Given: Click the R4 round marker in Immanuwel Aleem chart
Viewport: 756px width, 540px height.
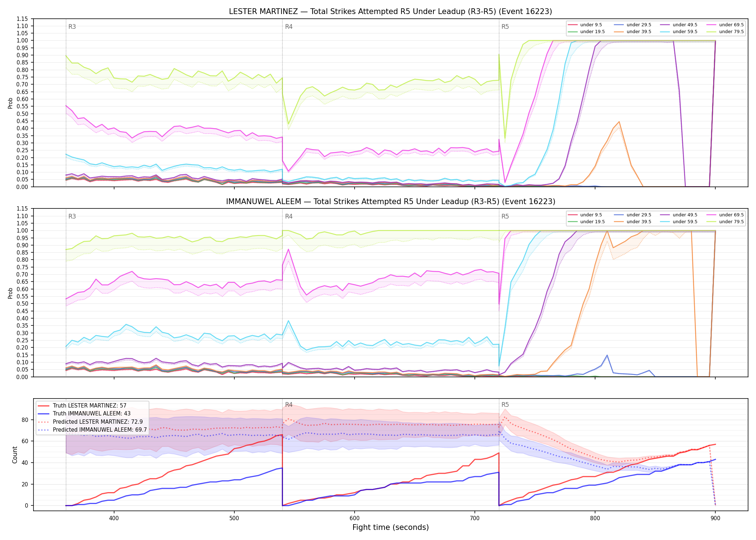Looking at the screenshot, I should point(289,216).
